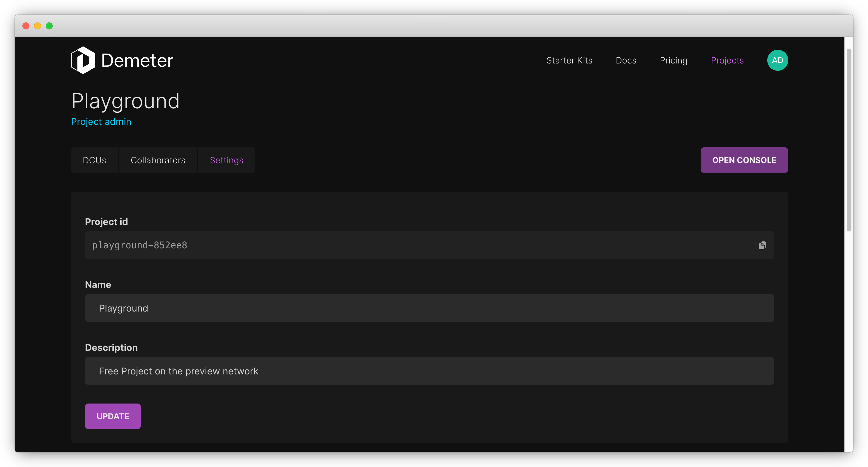Navigate to Projects

pos(727,60)
